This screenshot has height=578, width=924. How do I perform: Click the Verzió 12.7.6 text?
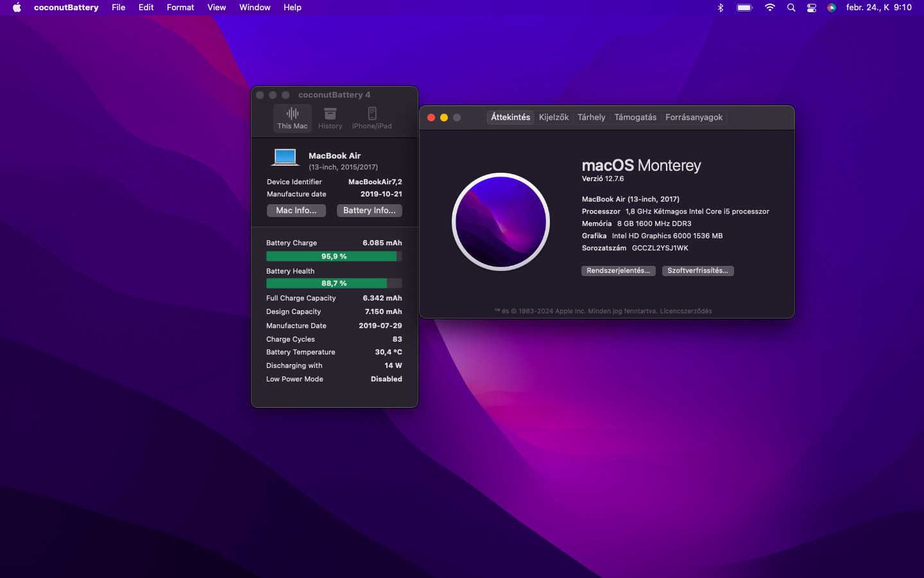[603, 179]
